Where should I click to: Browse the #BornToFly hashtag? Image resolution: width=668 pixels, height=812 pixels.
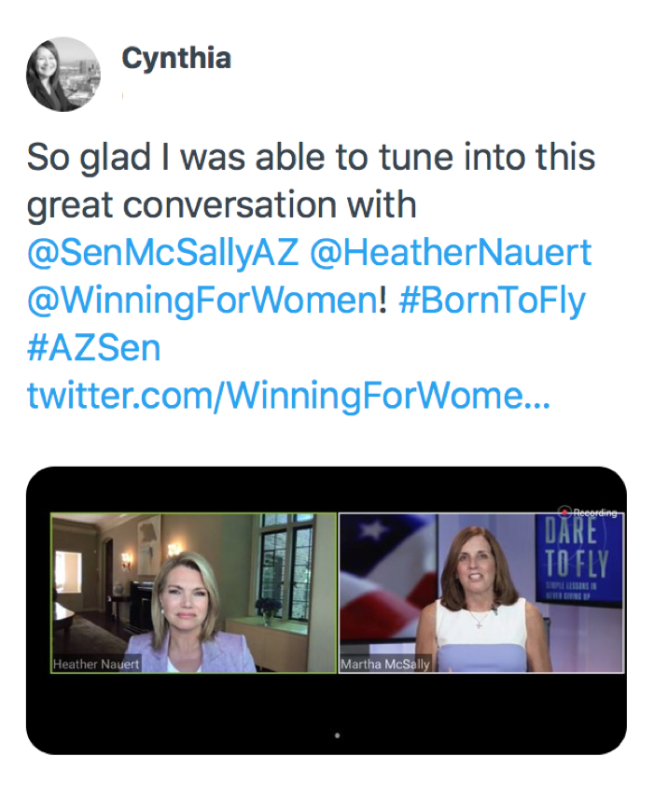click(492, 301)
